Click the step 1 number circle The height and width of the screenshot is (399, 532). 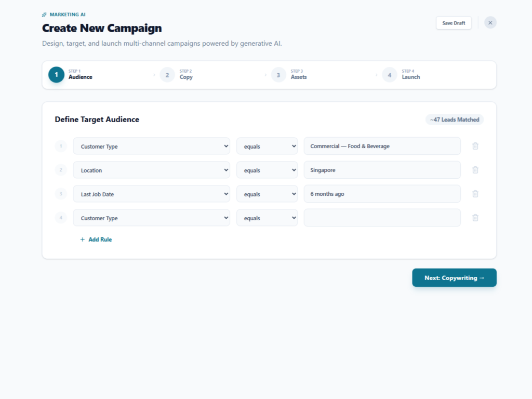[56, 75]
